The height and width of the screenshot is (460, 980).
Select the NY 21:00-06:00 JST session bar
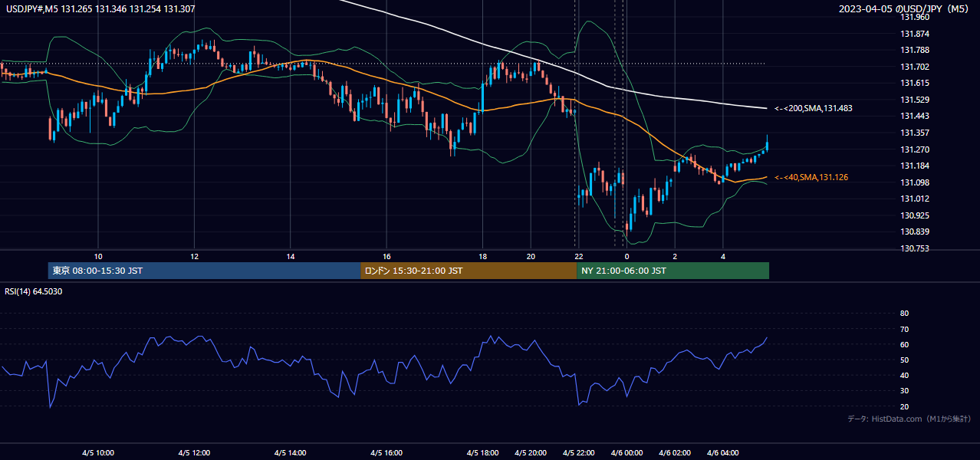tap(673, 271)
